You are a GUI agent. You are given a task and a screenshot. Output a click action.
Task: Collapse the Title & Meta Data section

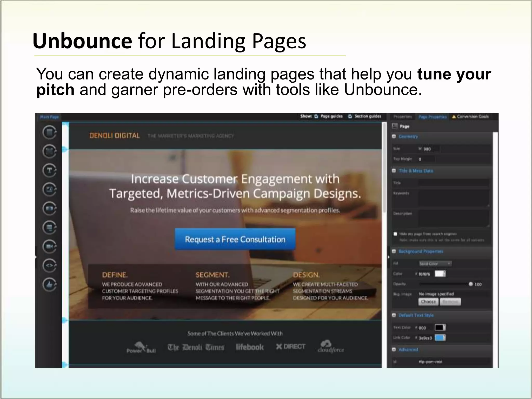[394, 171]
